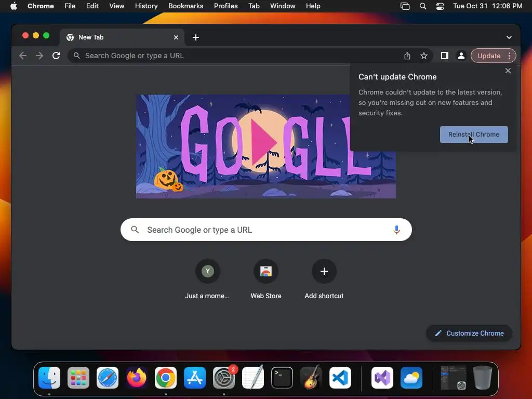Screen dimensions: 532x399
Task: Open App Store from the Dock
Action: 195,378
